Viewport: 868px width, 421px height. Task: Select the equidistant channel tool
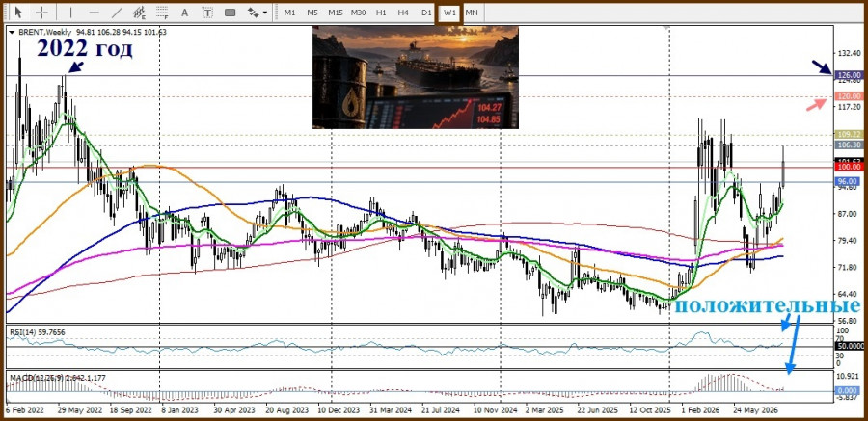(x=140, y=13)
